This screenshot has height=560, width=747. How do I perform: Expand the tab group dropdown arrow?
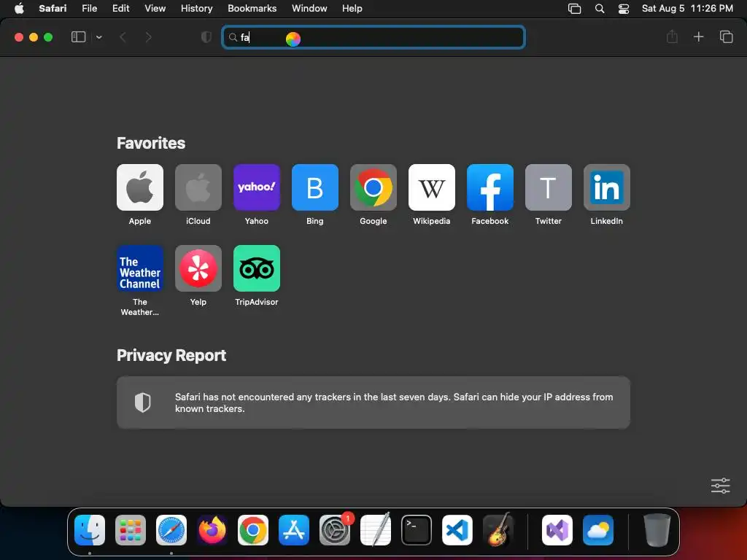point(98,37)
